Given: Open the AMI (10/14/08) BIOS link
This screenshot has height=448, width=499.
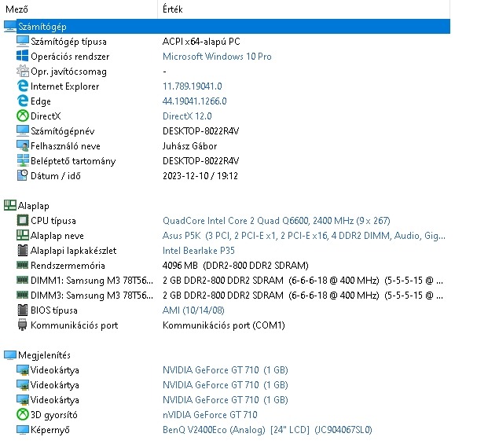Looking at the screenshot, I should point(193,310).
